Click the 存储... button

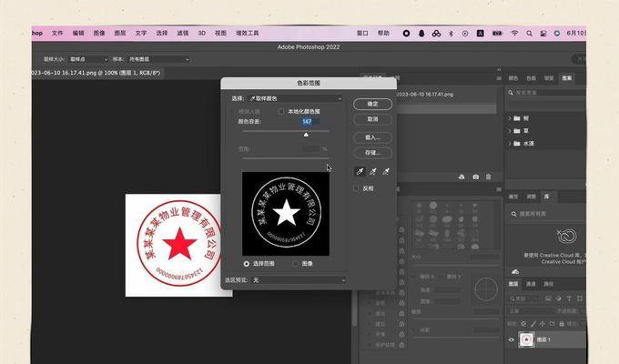click(372, 152)
